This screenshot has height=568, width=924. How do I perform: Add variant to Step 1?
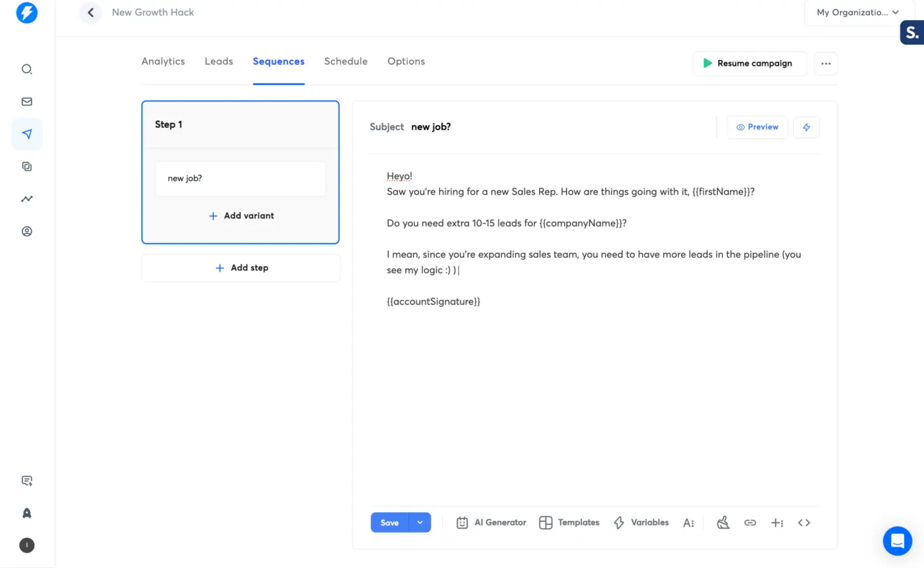coord(241,216)
